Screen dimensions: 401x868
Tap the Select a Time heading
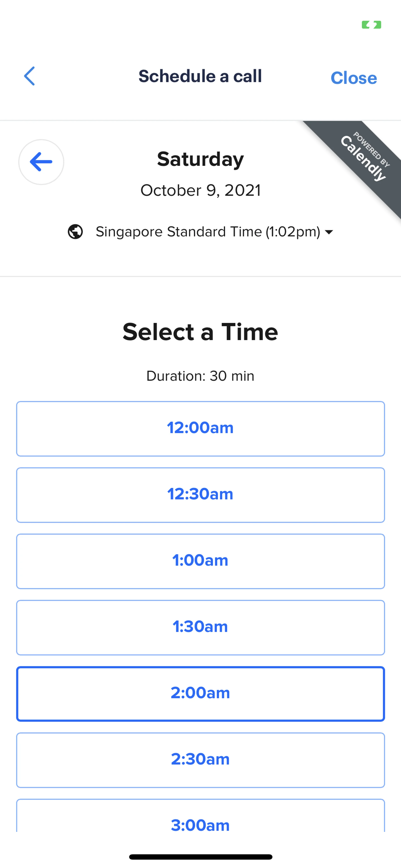tap(200, 332)
